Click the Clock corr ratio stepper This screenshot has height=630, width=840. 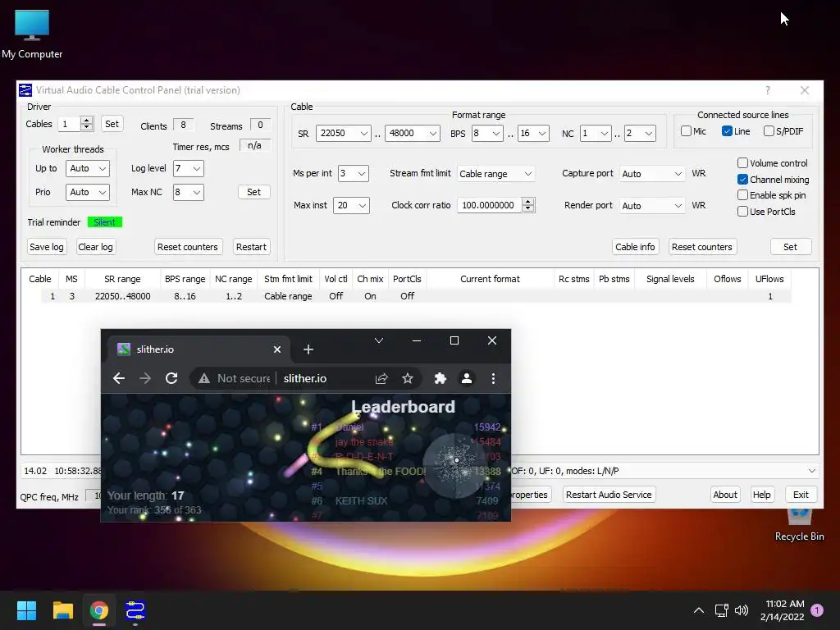(x=528, y=204)
